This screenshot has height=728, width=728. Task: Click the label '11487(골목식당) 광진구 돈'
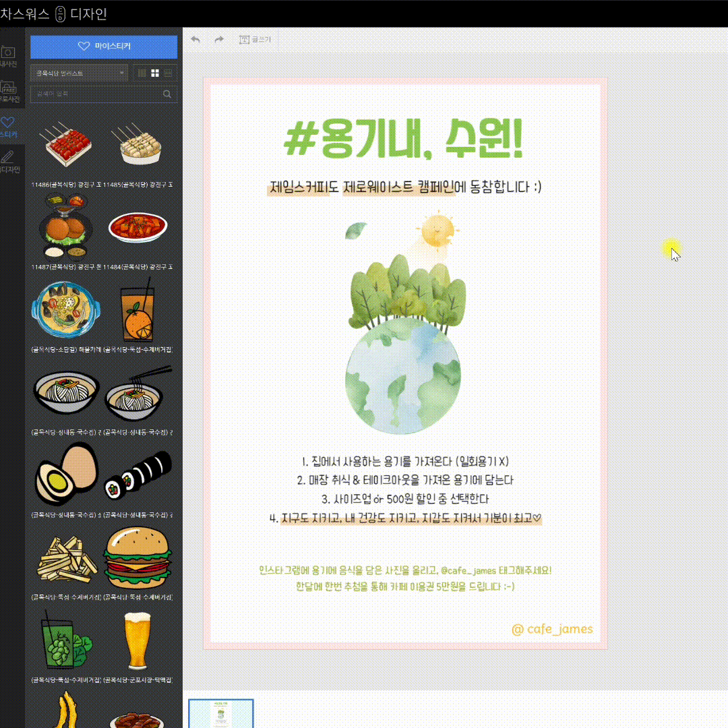[x=66, y=267]
